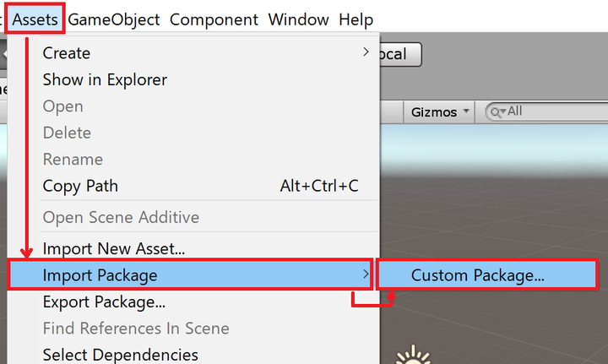Image resolution: width=608 pixels, height=364 pixels.
Task: Open the Component menu
Action: click(x=214, y=19)
